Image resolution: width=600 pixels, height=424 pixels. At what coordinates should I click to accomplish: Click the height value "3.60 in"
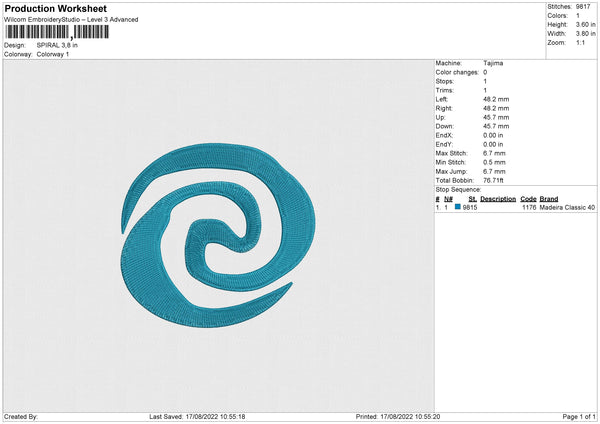click(585, 24)
